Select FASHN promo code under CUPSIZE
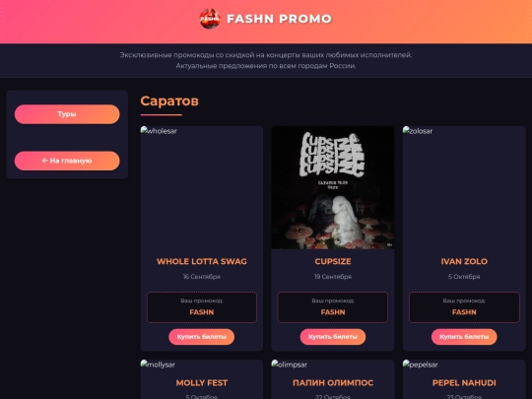Image resolution: width=532 pixels, height=399 pixels. [333, 312]
